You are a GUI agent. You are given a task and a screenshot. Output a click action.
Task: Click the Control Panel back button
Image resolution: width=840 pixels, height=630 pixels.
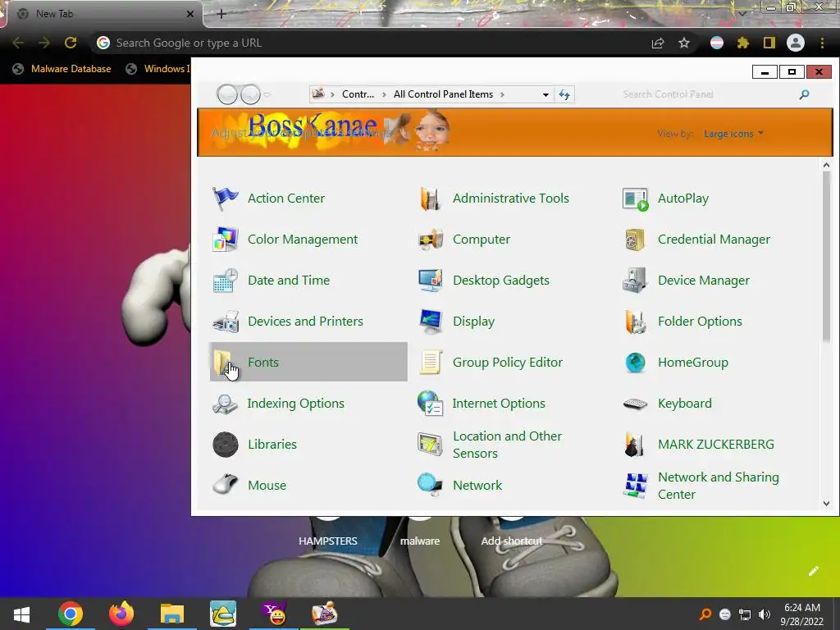(227, 95)
